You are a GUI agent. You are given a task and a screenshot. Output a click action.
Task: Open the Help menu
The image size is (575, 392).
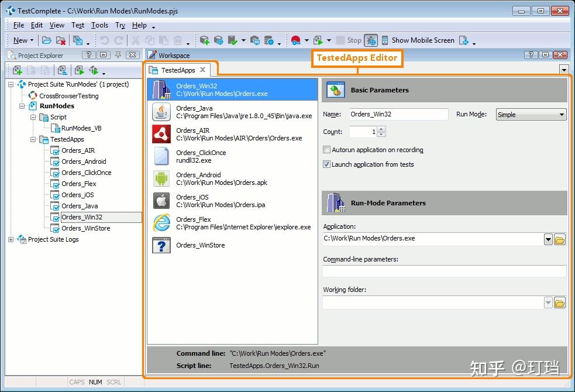tap(139, 25)
